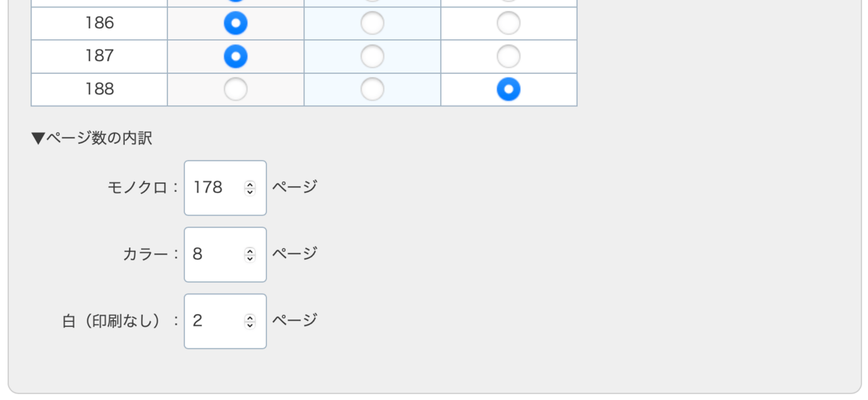Select first-column radio button for page 187
Image resolution: width=868 pixels, height=400 pixels.
[236, 56]
